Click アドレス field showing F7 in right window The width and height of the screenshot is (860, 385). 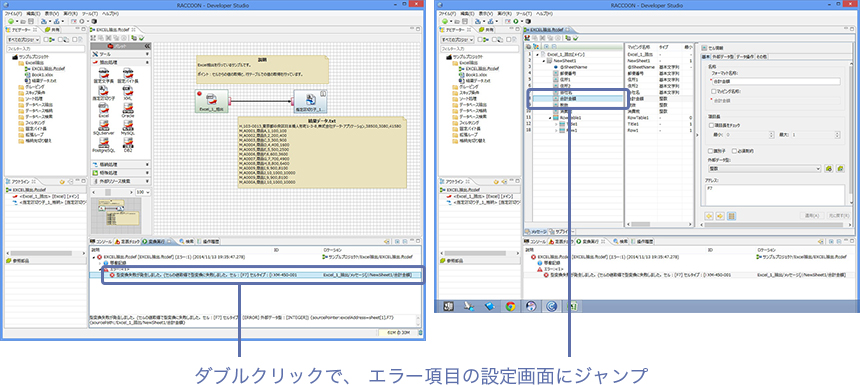[x=776, y=195]
